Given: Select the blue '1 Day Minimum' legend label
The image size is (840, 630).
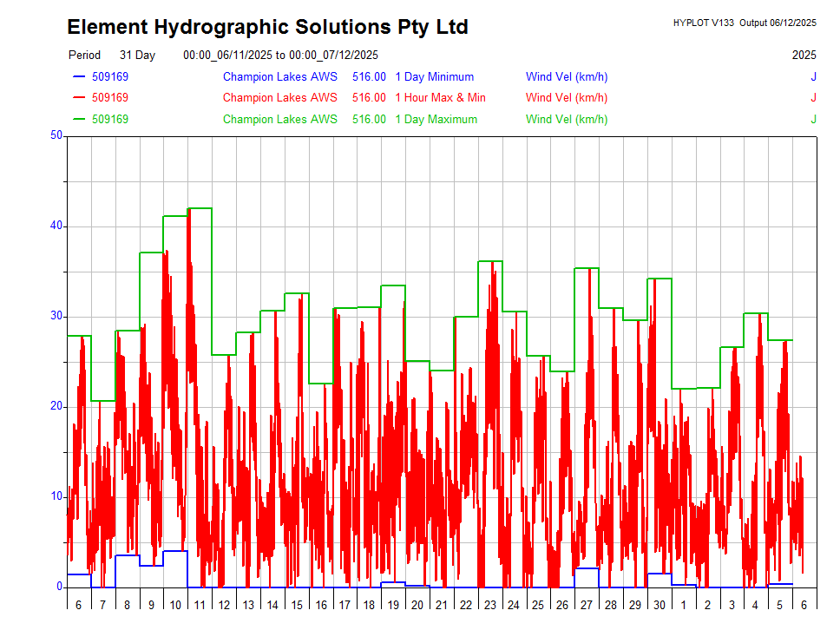Looking at the screenshot, I should click(434, 77).
